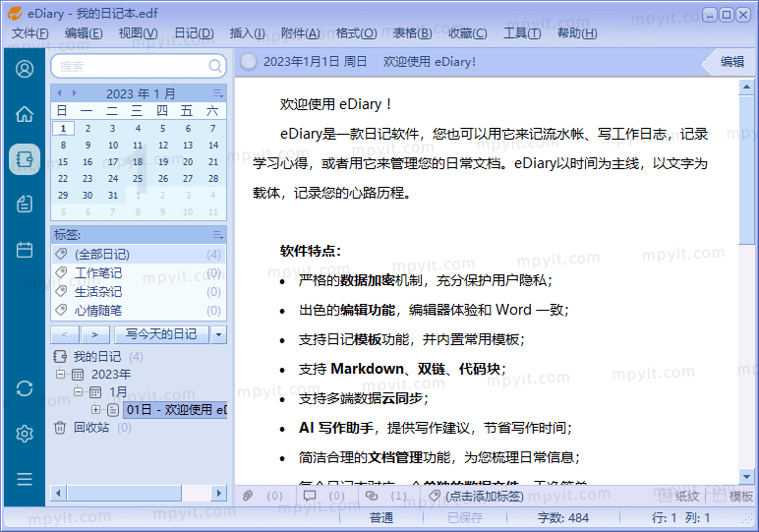The width and height of the screenshot is (759, 532).
Task: Open the 编辑(E) menu
Action: point(84,32)
